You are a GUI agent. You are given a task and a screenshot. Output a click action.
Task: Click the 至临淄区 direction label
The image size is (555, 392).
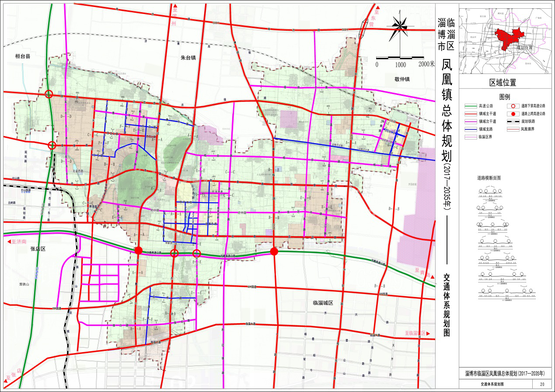pyautogui.click(x=415, y=333)
